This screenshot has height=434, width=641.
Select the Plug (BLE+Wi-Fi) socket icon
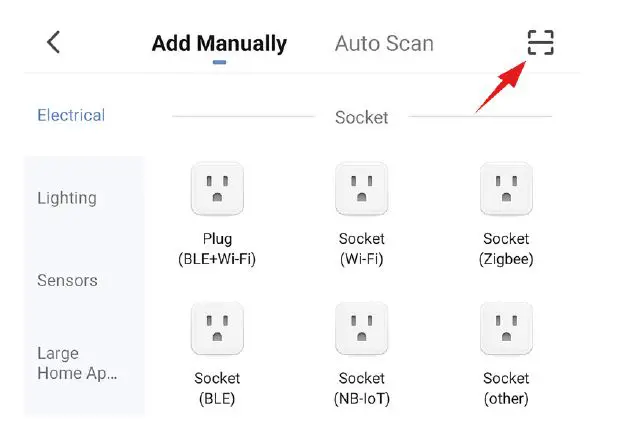(217, 188)
